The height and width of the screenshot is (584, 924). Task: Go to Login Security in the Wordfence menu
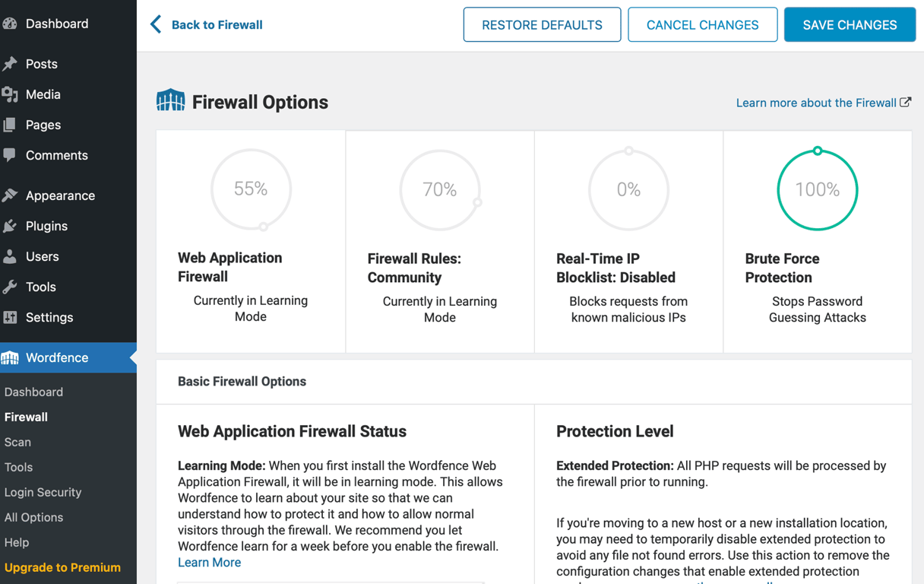[41, 492]
